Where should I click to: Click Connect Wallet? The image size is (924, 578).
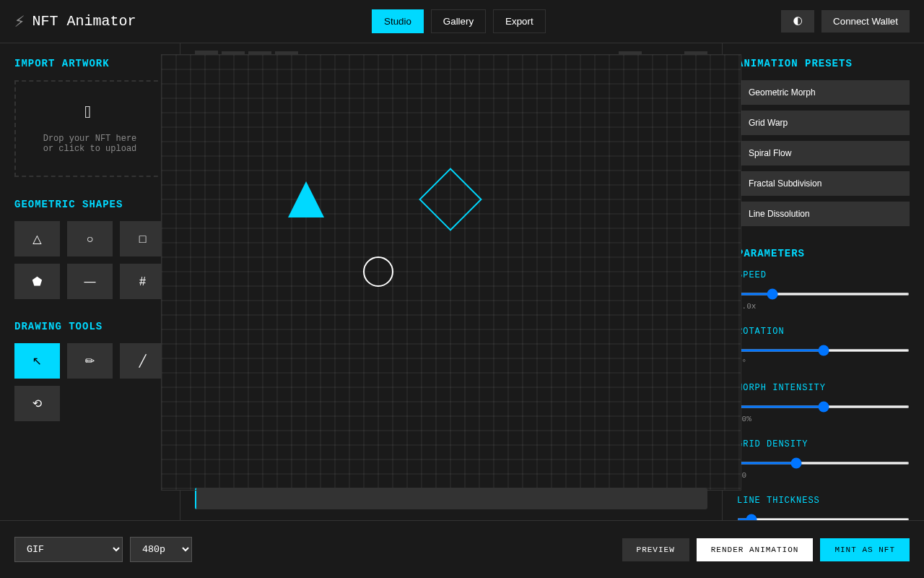(865, 21)
